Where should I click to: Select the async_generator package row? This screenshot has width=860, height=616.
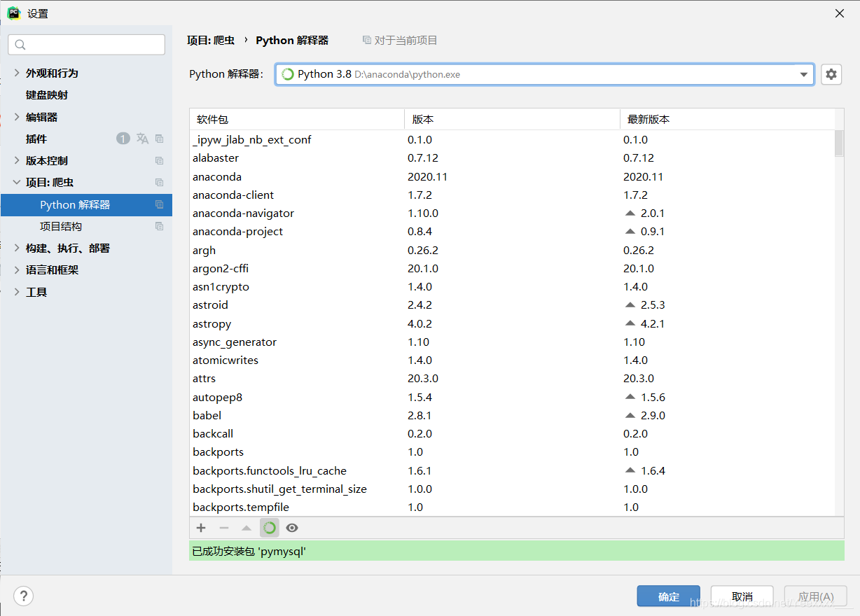[x=512, y=342]
